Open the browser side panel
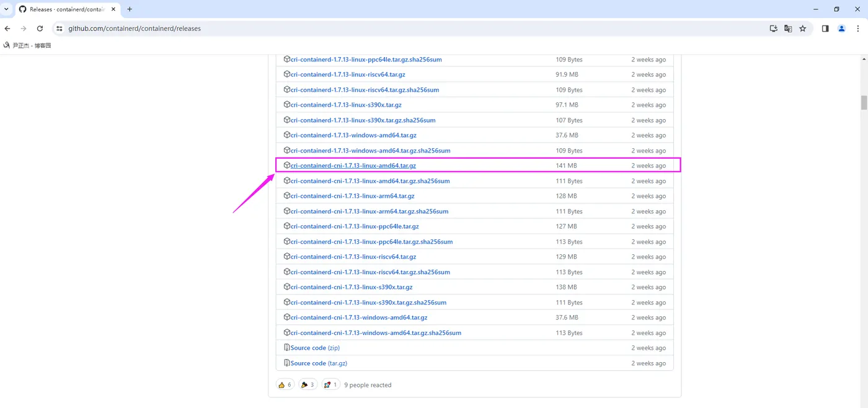 click(x=825, y=29)
